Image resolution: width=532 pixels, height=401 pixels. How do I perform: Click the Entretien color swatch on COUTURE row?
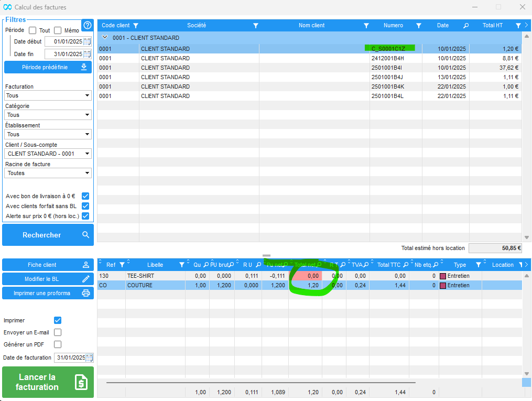point(442,286)
